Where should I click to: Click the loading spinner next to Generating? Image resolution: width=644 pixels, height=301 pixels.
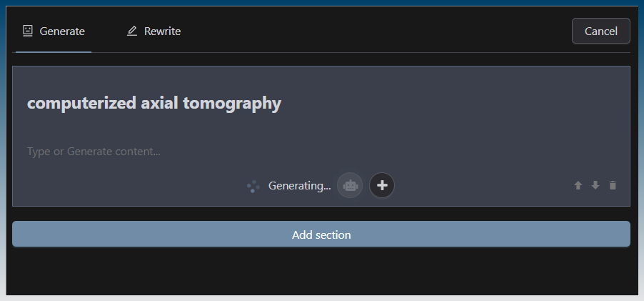[x=253, y=186]
